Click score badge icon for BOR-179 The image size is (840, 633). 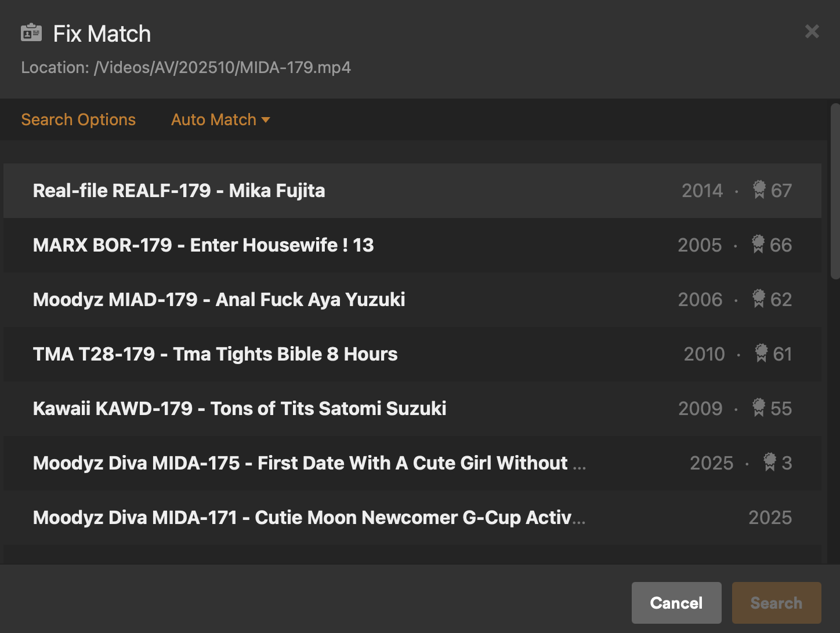(x=758, y=244)
